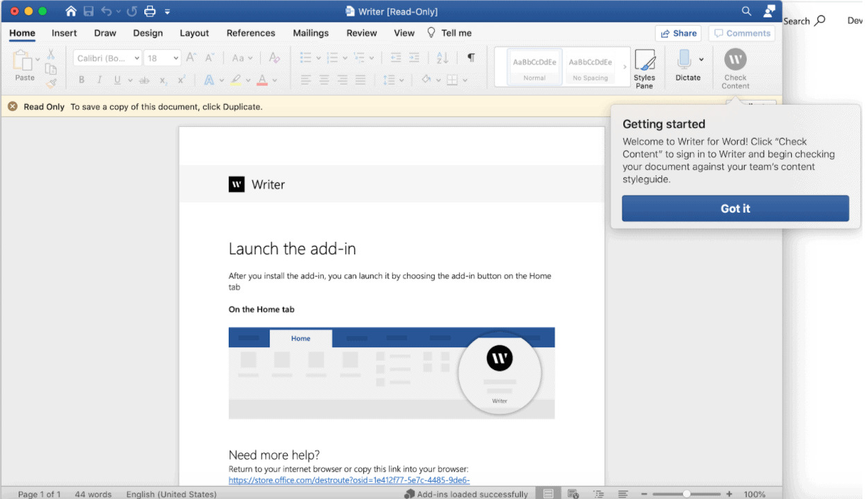Click Got it in Getting started popup

coord(735,209)
